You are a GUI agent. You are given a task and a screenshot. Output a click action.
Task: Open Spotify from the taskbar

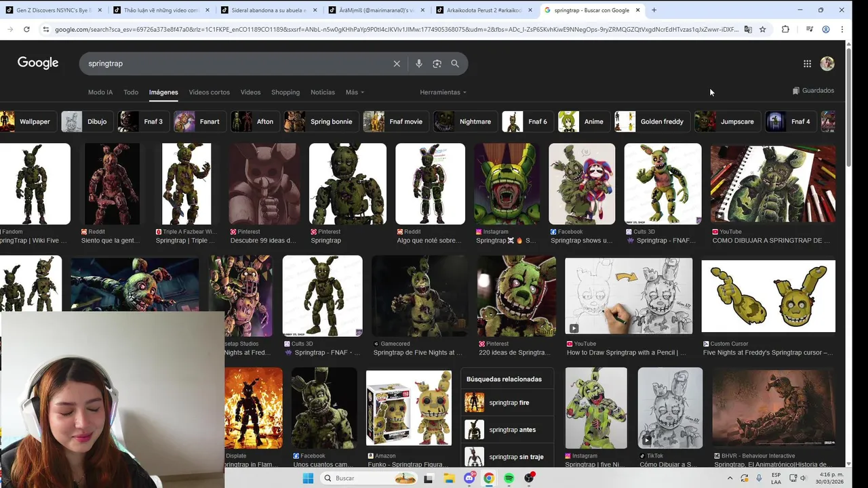pos(509,479)
